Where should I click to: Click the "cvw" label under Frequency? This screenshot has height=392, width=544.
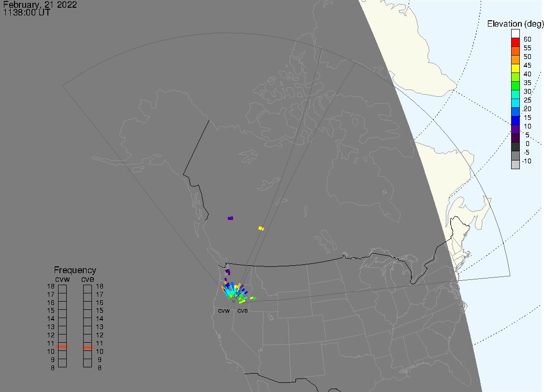pos(62,279)
